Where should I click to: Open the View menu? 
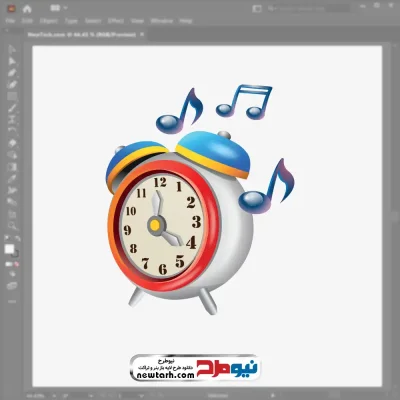[x=137, y=21]
